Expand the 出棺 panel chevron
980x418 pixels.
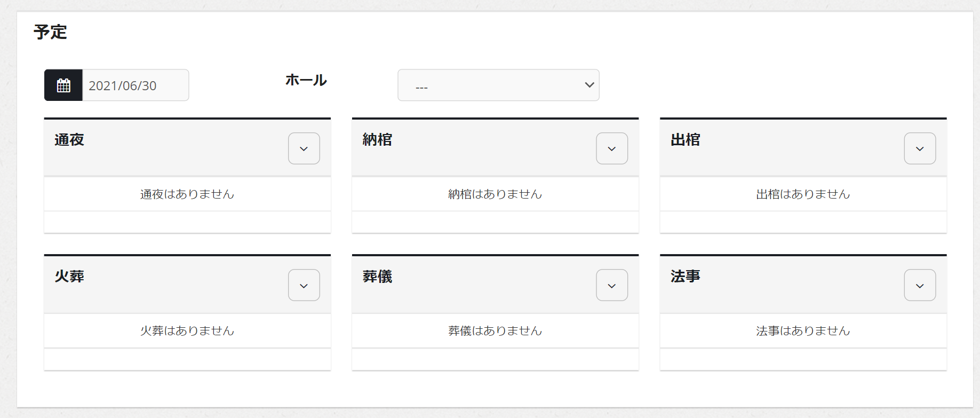(x=920, y=148)
